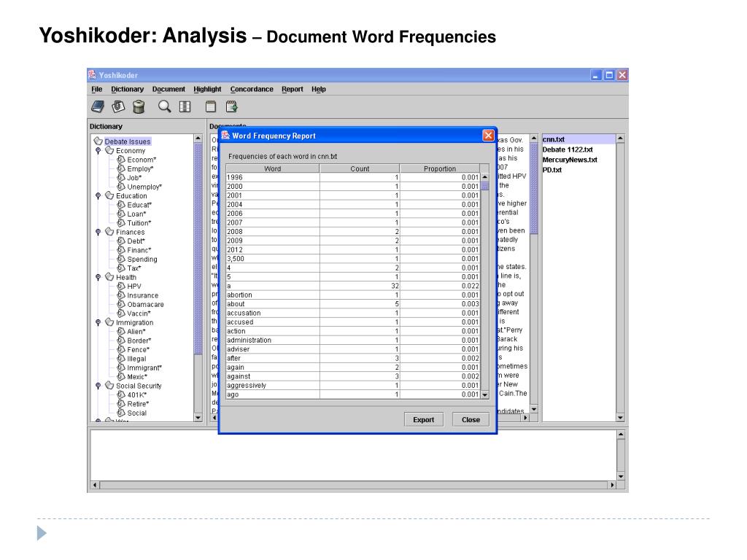This screenshot has height=560, width=747.
Task: Open the File menu
Action: click(x=97, y=89)
